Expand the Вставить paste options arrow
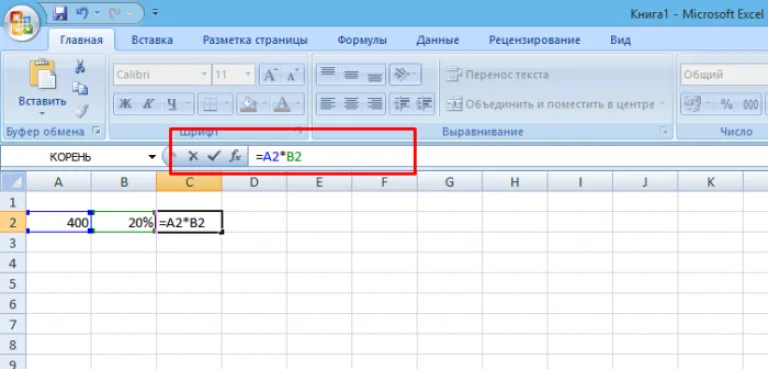This screenshot has height=369, width=768. click(42, 113)
